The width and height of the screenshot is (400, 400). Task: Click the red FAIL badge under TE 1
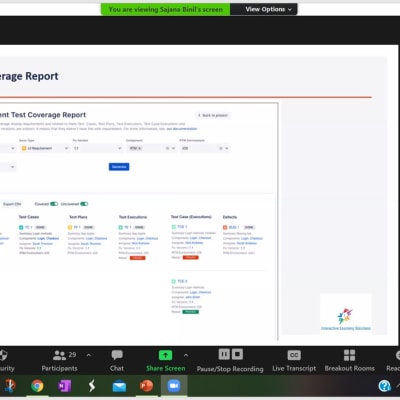tap(137, 258)
